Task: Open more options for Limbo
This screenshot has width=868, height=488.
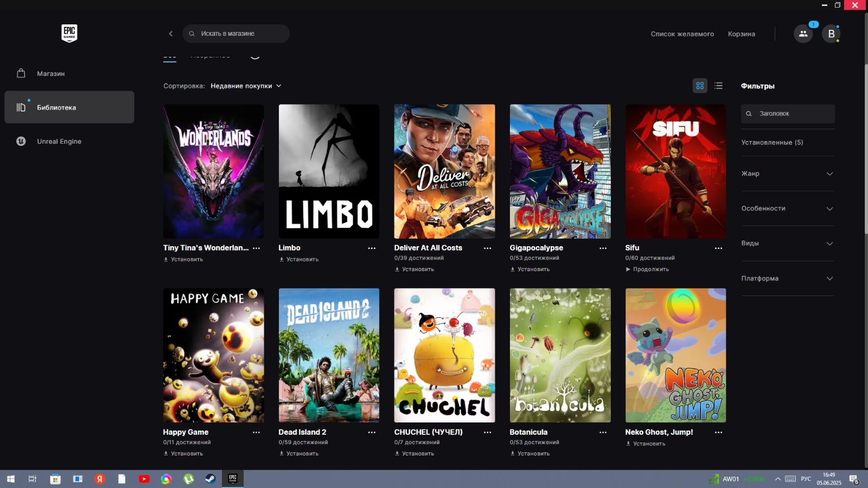Action: point(372,248)
